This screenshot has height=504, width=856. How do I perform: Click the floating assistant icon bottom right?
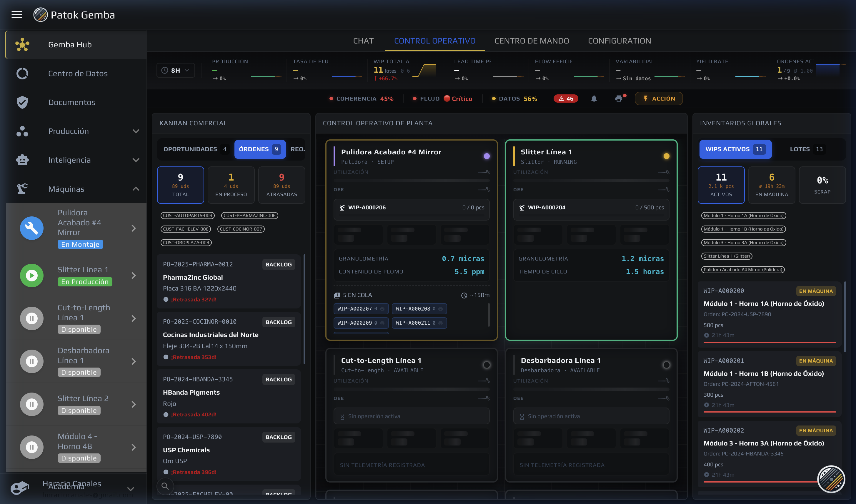pos(831,479)
